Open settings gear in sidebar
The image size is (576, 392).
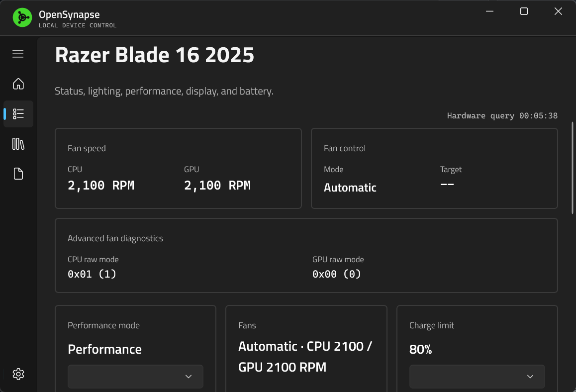coord(18,375)
